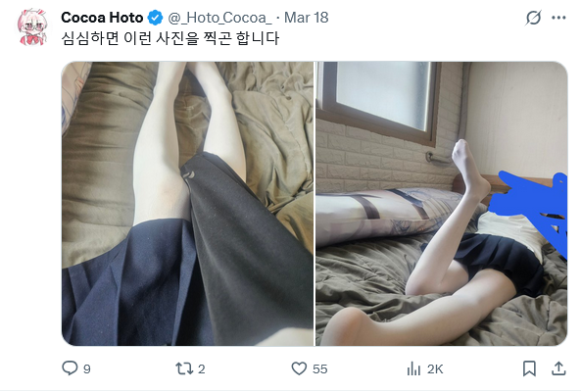
Task: Click the 2K views count
Action: 435,369
